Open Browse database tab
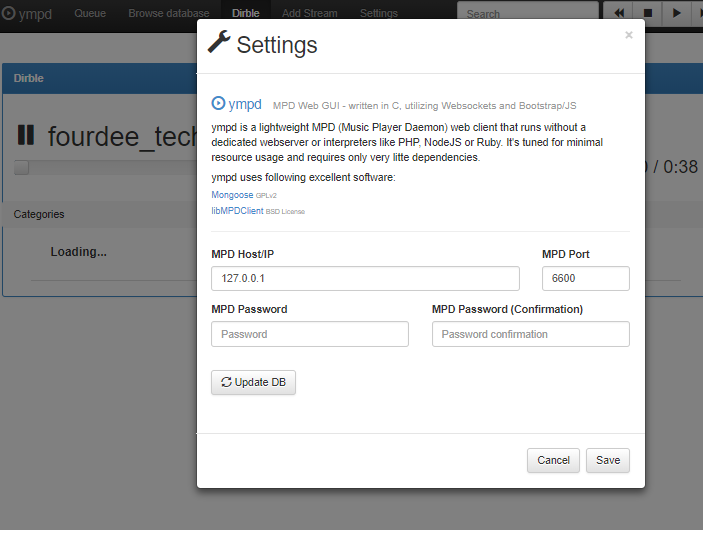Screen dimensions: 703x534 pyautogui.click(x=169, y=13)
